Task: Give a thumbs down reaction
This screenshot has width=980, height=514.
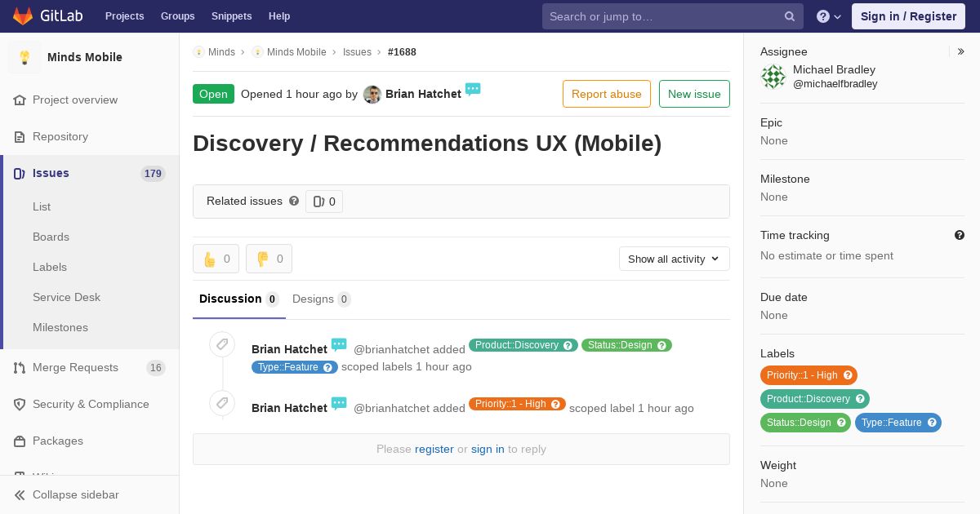Action: point(269,259)
